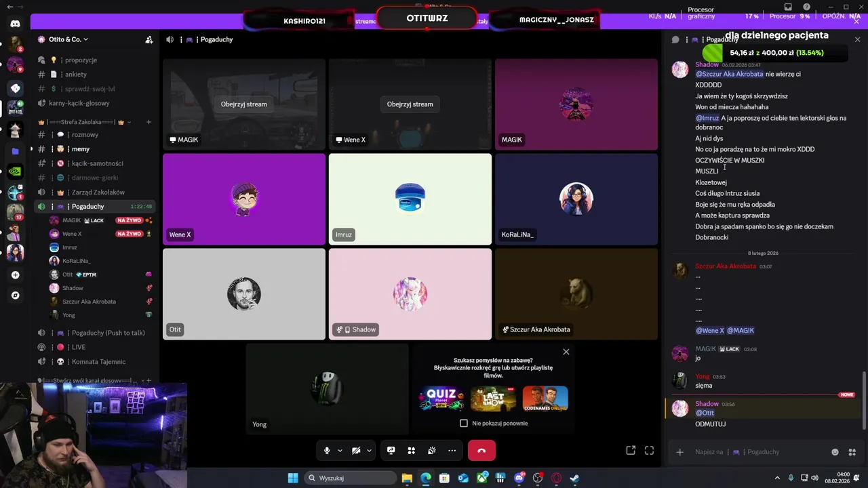Open the memy channel
Viewport: 868px width, 488px height.
pos(96,149)
